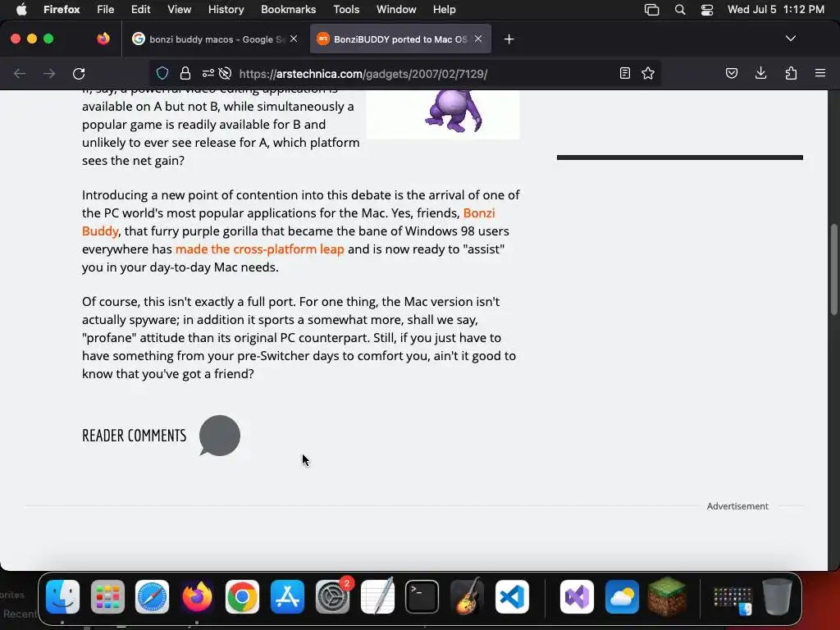Open the Downloads panel

[x=760, y=73]
